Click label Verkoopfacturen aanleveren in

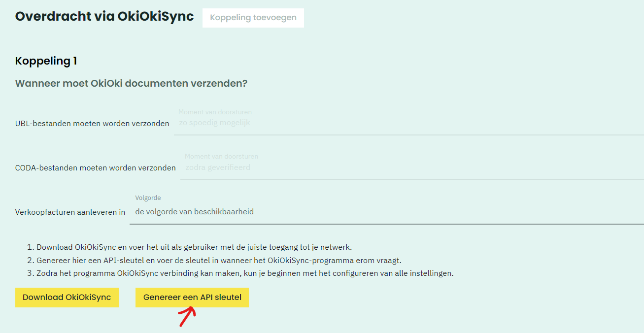70,212
